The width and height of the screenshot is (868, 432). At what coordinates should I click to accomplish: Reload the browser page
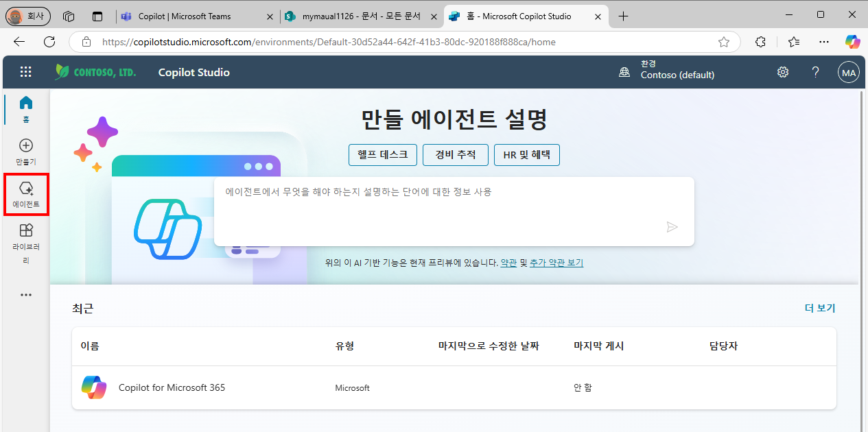[49, 42]
